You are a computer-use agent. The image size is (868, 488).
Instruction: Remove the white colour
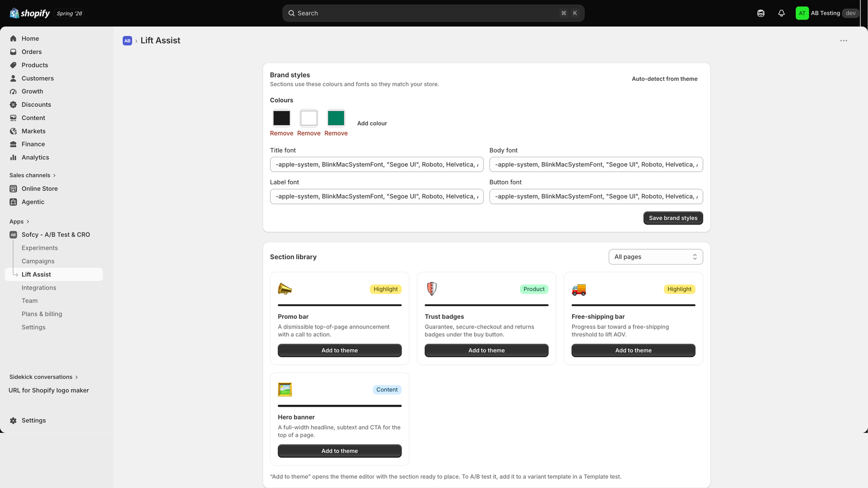tap(309, 133)
